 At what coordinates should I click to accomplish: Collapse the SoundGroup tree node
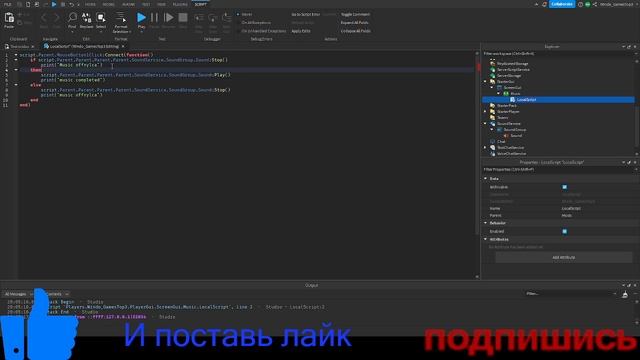pos(492,129)
